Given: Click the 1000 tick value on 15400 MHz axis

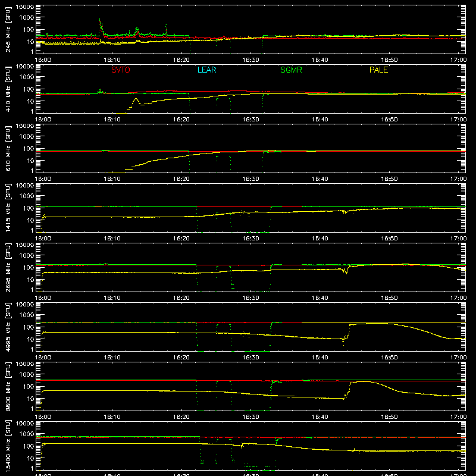Looking at the screenshot, I should tap(27, 434).
